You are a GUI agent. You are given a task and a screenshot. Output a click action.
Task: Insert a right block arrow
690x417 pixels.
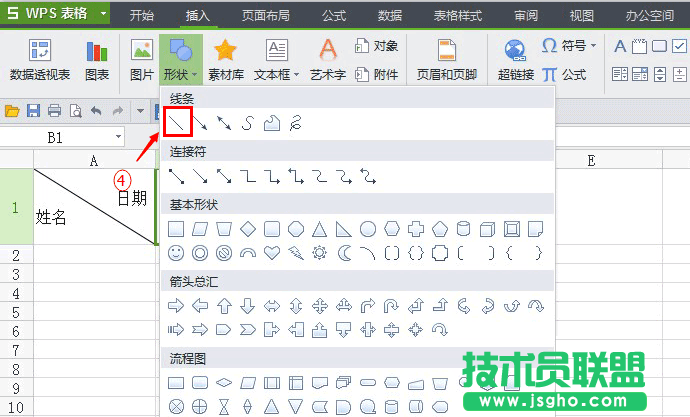tap(176, 306)
